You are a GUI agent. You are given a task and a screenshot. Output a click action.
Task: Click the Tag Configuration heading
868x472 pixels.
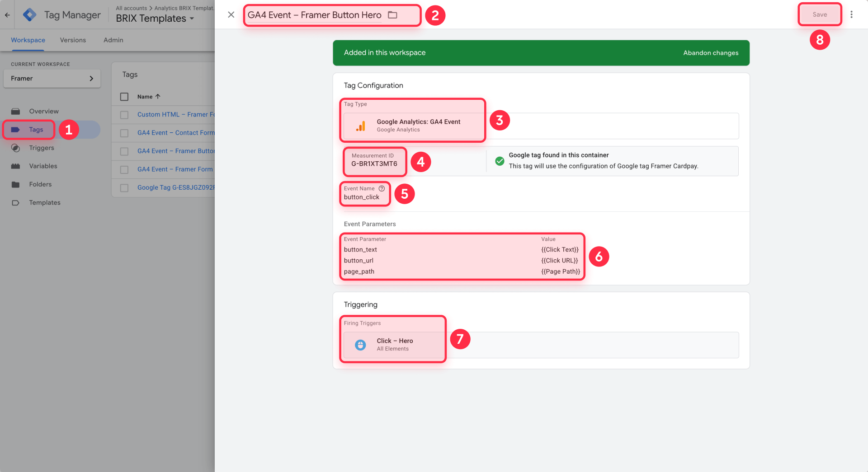click(x=373, y=85)
